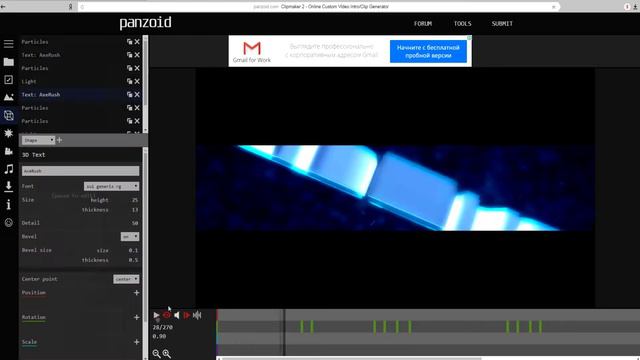This screenshot has width=640, height=360.
Task: Toggle the red record keyframe button
Action: coord(167,315)
